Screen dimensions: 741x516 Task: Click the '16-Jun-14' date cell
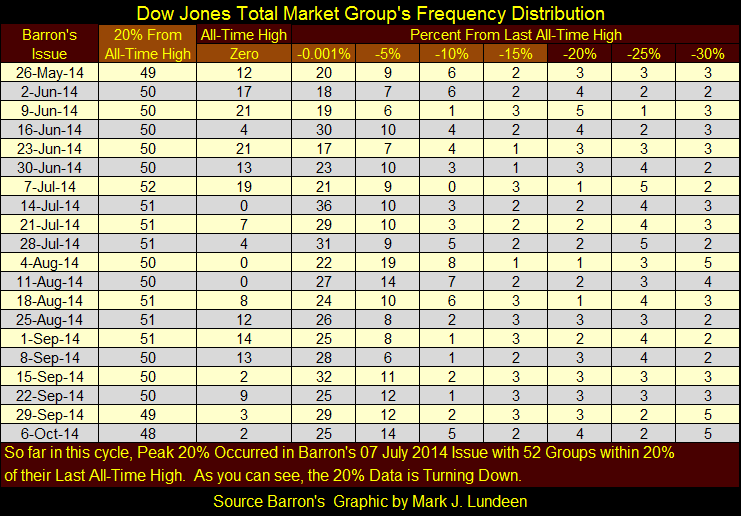tap(49, 129)
